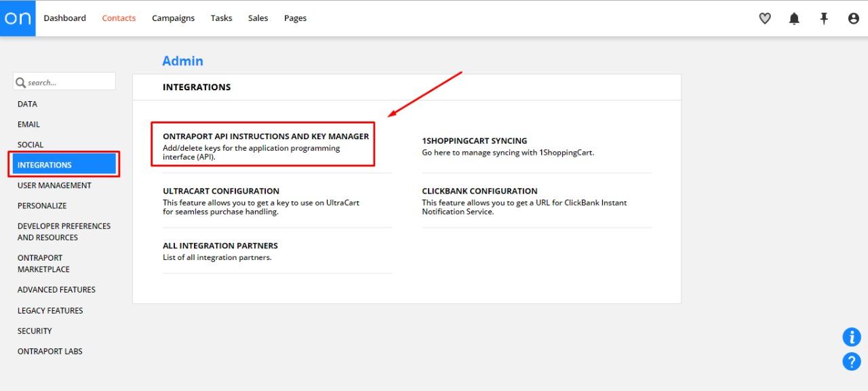The height and width of the screenshot is (391, 868).
Task: Select EMAIL in the admin sidebar
Action: [x=28, y=124]
